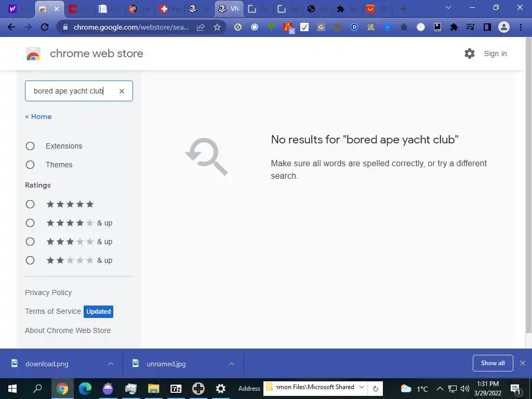The width and height of the screenshot is (532, 399).
Task: Open File Explorer from the taskbar
Action: pos(153,389)
